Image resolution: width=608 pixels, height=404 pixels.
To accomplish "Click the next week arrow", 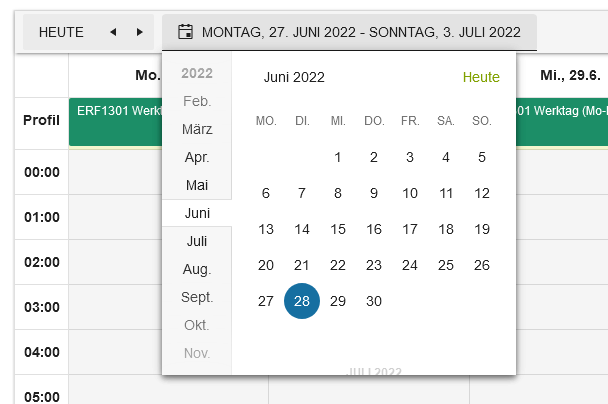I will coord(140,33).
